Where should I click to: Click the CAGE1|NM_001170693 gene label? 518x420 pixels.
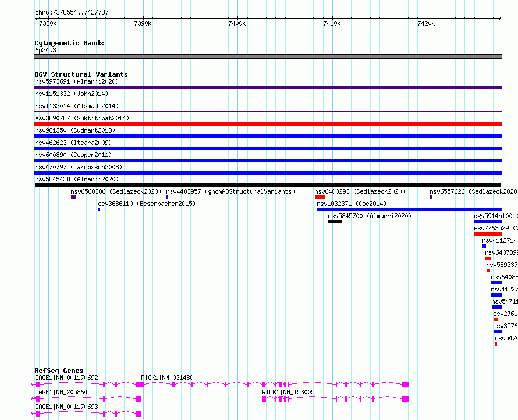pos(66,407)
